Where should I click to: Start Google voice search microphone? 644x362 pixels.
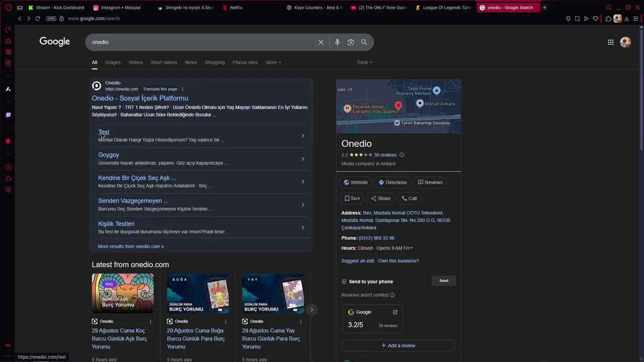337,42
